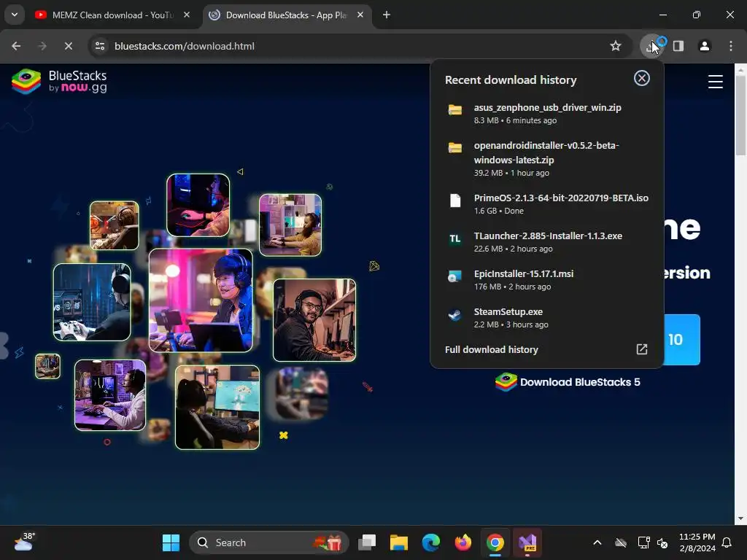This screenshot has height=560, width=747.
Task: Open Chrome three-dot menu
Action: click(731, 46)
